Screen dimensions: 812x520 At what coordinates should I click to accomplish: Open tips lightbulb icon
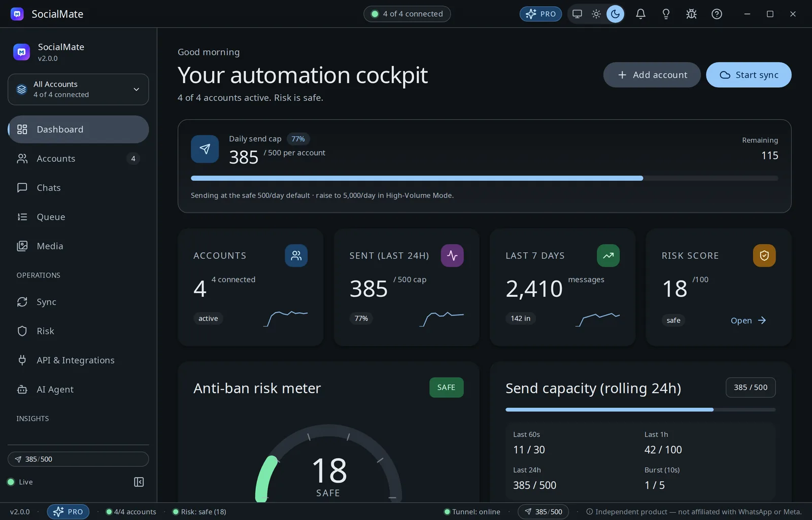(666, 14)
